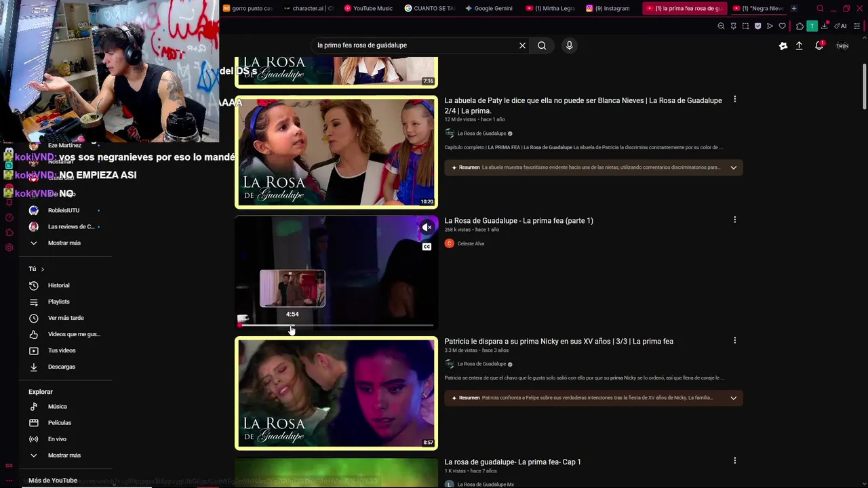The image size is (868, 488).
Task: Open La abuela de Paty video thumbnail
Action: (336, 152)
